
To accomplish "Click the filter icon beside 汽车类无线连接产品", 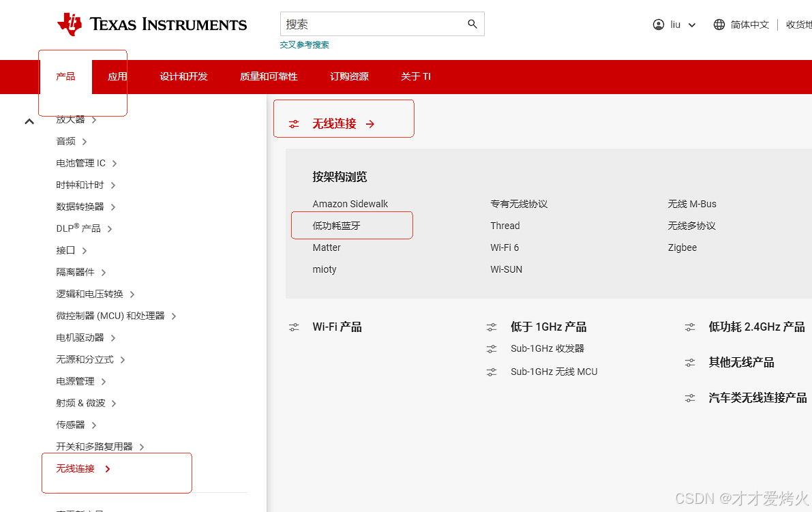I will coord(690,398).
